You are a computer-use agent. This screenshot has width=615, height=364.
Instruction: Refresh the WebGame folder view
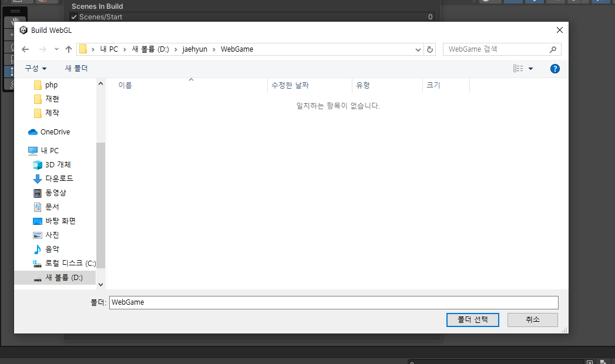coord(430,49)
